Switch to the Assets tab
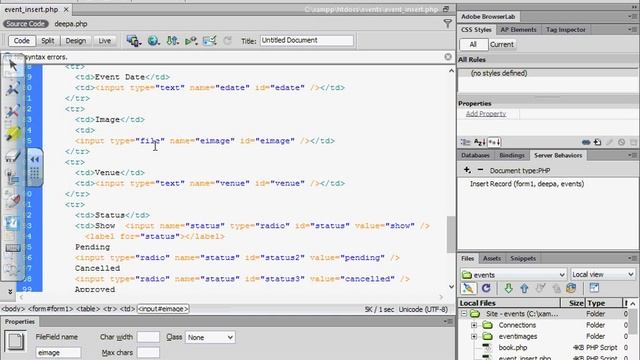This screenshot has height=360, width=640. (491, 258)
